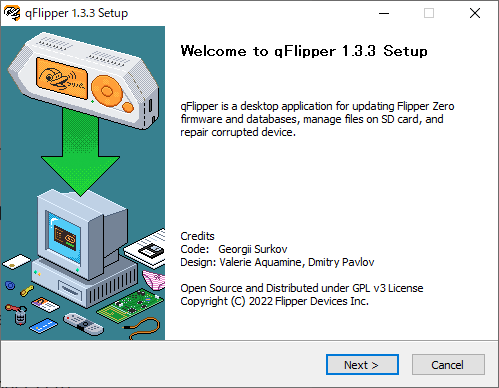The image size is (499, 388).
Task: Select the 'Welcome to qFlipper 1.3.3 Setup' heading
Action: [x=304, y=51]
